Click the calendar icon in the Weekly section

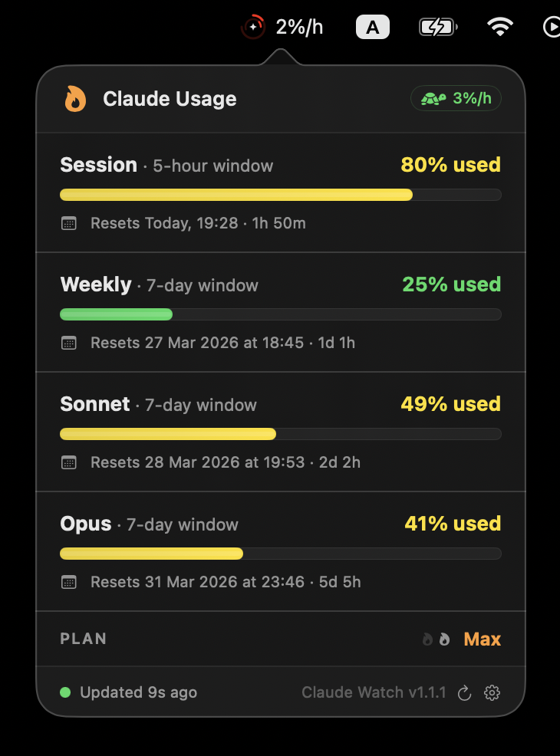tap(69, 343)
